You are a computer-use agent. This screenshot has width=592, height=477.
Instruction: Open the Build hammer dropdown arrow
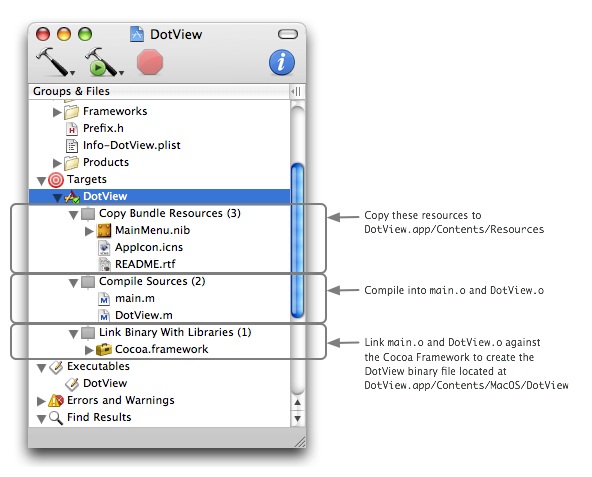pos(72,73)
